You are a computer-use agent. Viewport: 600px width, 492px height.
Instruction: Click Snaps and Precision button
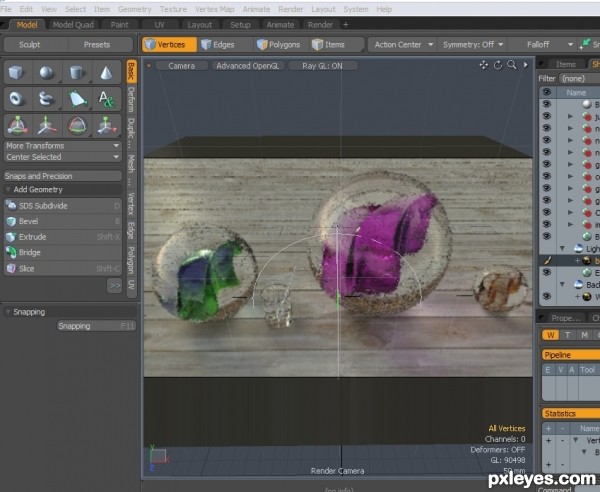[x=63, y=176]
